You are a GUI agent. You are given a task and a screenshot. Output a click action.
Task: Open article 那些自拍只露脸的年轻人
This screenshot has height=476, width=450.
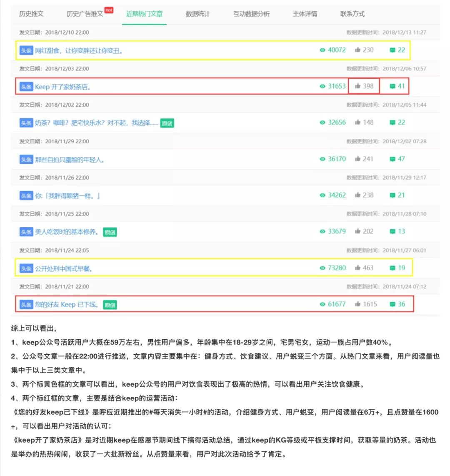coord(70,159)
